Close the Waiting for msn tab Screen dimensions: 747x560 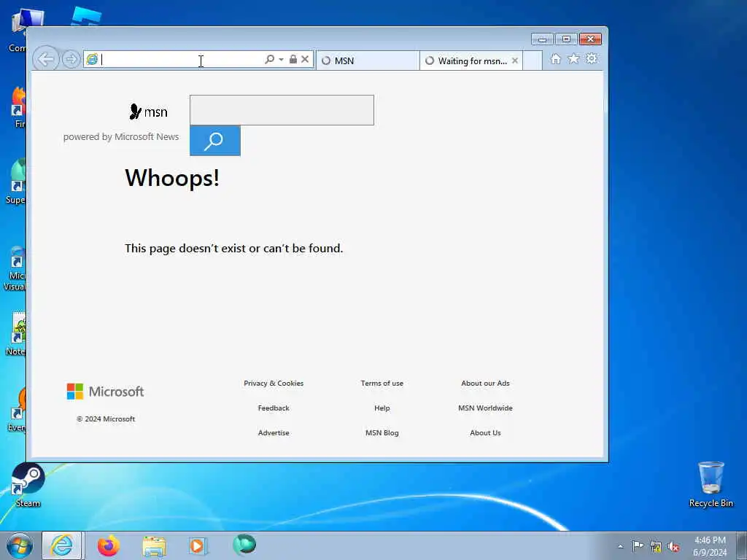point(515,61)
